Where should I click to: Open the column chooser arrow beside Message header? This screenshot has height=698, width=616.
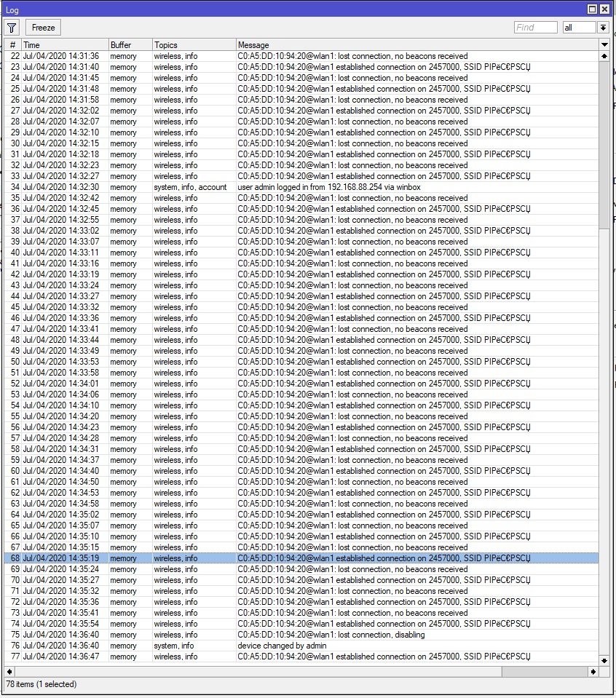pyautogui.click(x=604, y=44)
